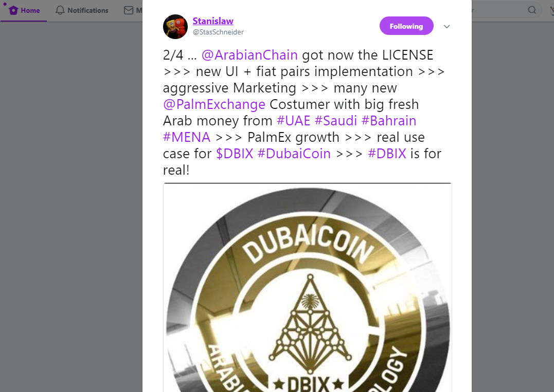Switch to the Home tab
This screenshot has height=392, width=554.
(24, 11)
